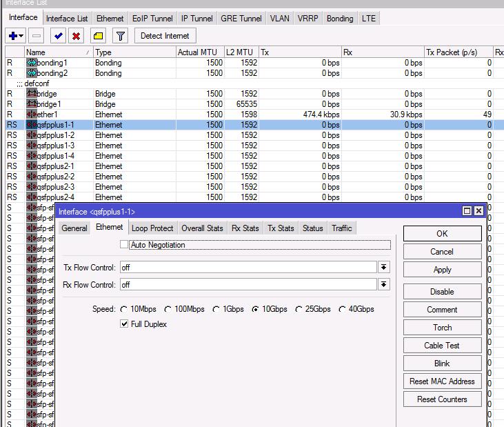Open the dropdown arrow beside Add button

[x=22, y=36]
